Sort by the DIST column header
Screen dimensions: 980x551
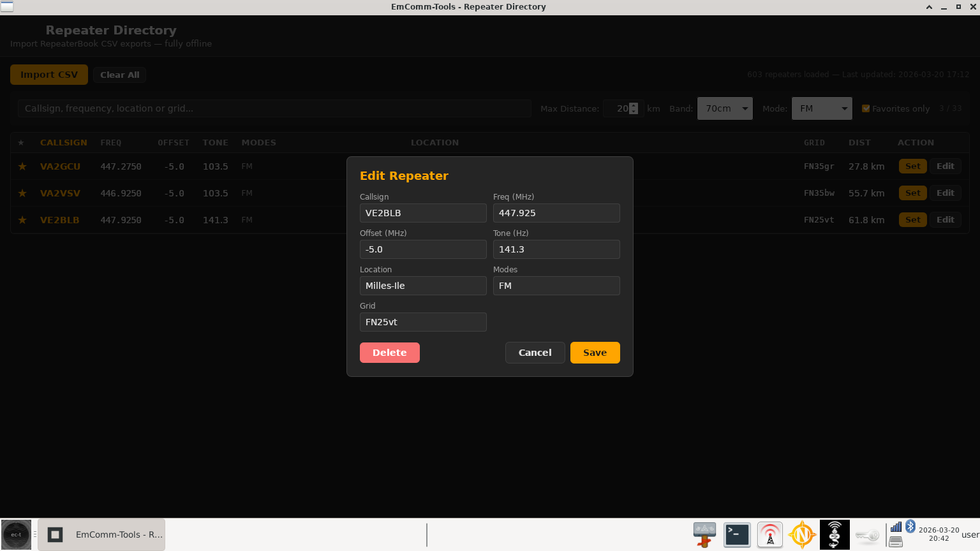[859, 143]
